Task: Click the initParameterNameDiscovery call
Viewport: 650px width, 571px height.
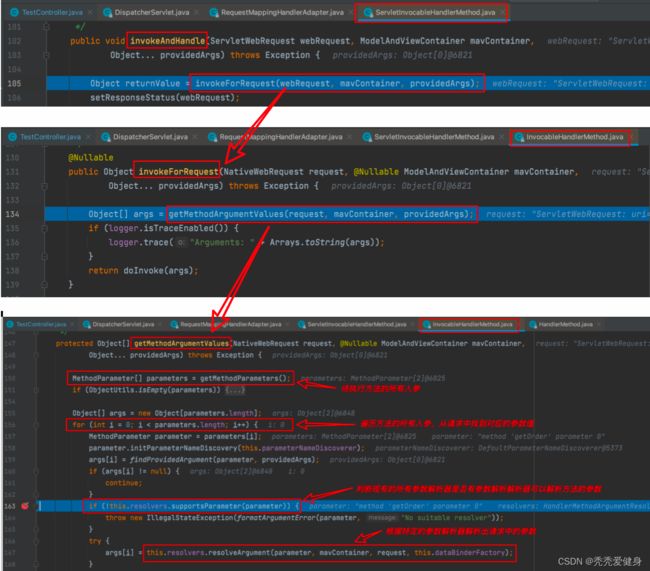Action: pyautogui.click(x=226, y=448)
